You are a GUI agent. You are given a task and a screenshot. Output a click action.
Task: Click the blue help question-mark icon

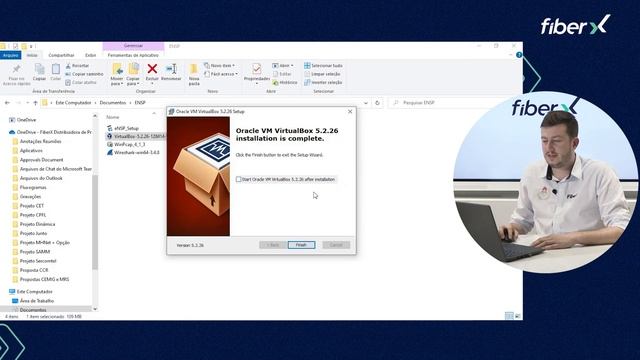click(519, 55)
